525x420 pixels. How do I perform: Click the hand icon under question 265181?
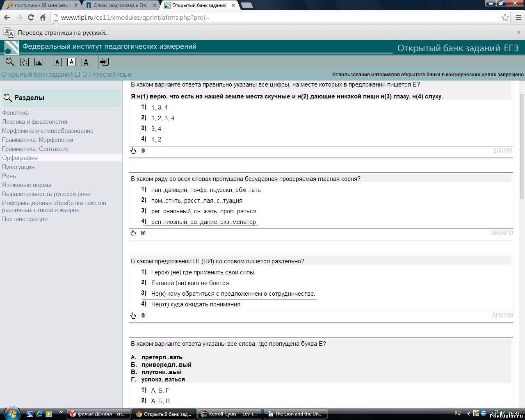[x=133, y=151]
